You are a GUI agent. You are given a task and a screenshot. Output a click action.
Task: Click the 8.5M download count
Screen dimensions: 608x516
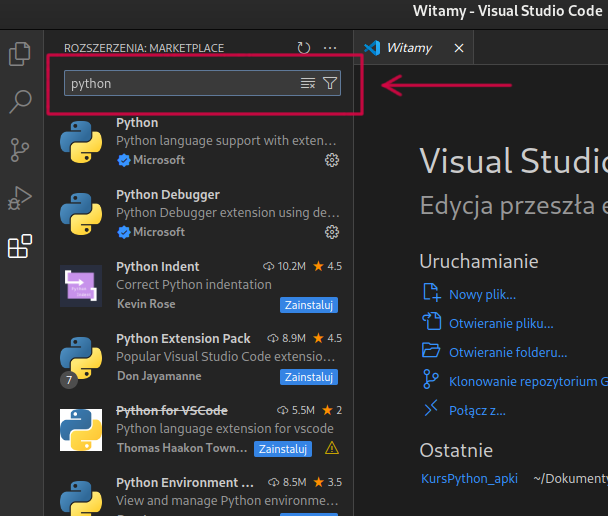[287, 482]
